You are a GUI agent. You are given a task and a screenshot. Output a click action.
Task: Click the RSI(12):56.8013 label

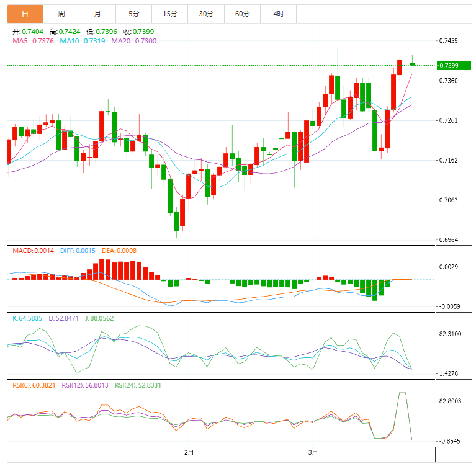click(85, 386)
